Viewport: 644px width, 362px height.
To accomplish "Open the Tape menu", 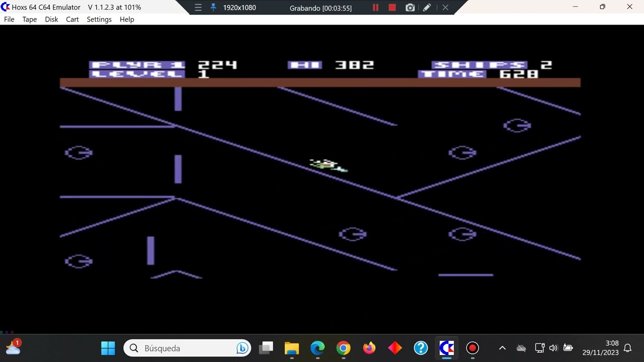I will coord(30,19).
